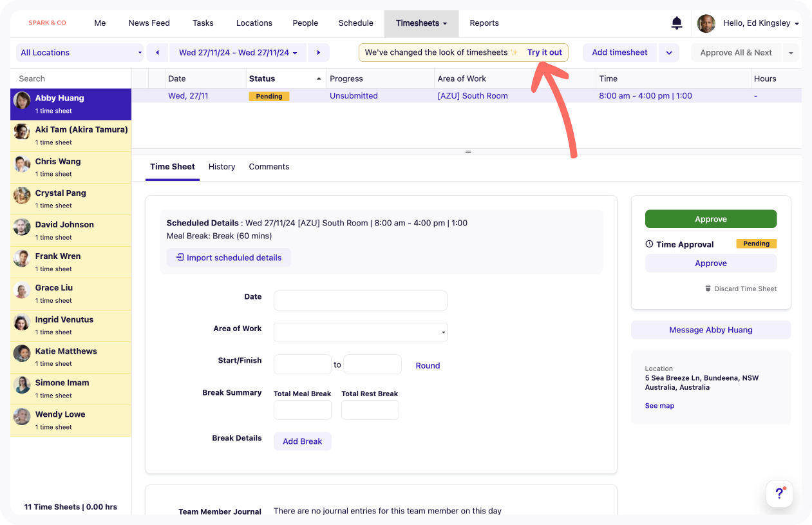Sort by Progress column header
Screen dimensions: 812x525
pos(381,79)
